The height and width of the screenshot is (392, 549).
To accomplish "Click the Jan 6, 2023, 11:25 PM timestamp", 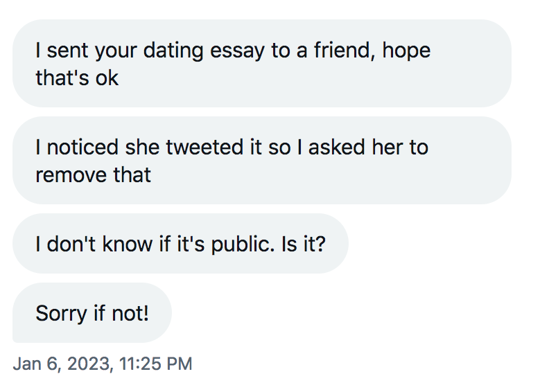I will click(x=103, y=364).
